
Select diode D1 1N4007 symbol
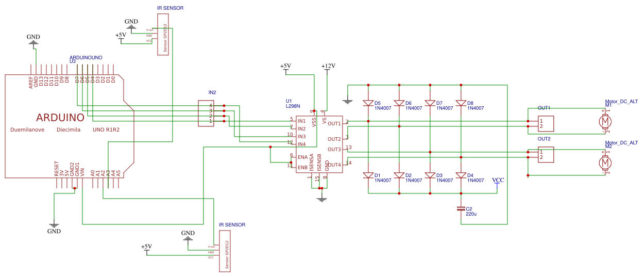368,175
